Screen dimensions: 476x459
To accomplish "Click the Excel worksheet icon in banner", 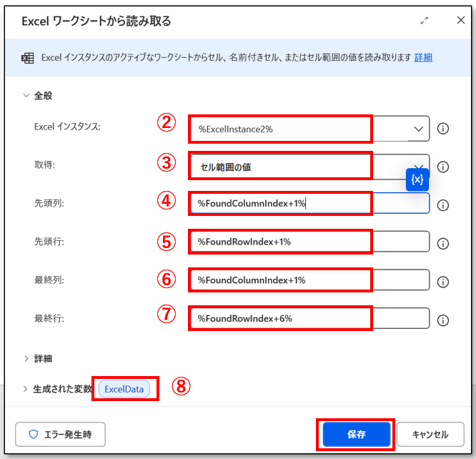I will point(28,58).
